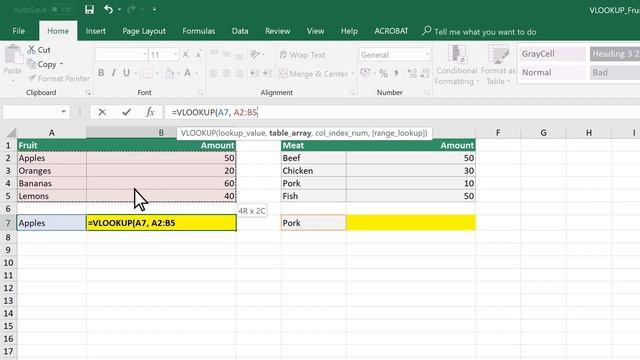This screenshot has width=640, height=360.
Task: Click the Insert Function fx icon
Action: pos(150,112)
